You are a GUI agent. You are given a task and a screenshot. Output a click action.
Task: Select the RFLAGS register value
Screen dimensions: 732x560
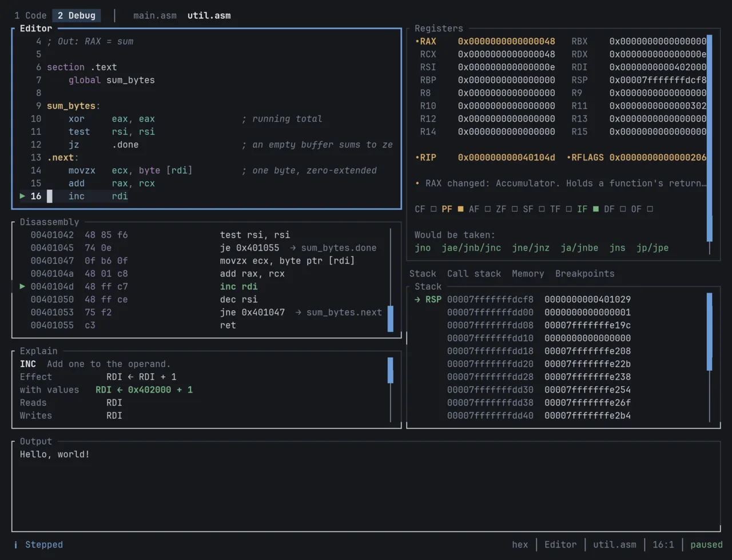pyautogui.click(x=658, y=157)
